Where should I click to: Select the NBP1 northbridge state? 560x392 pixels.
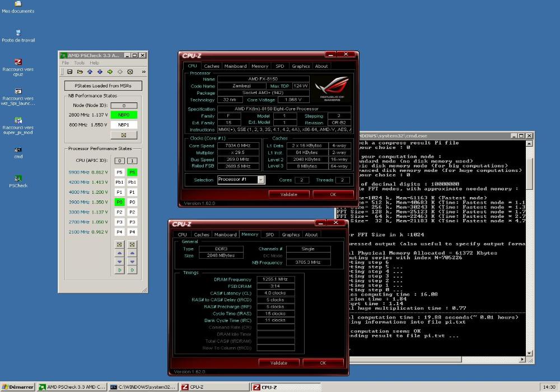(124, 125)
